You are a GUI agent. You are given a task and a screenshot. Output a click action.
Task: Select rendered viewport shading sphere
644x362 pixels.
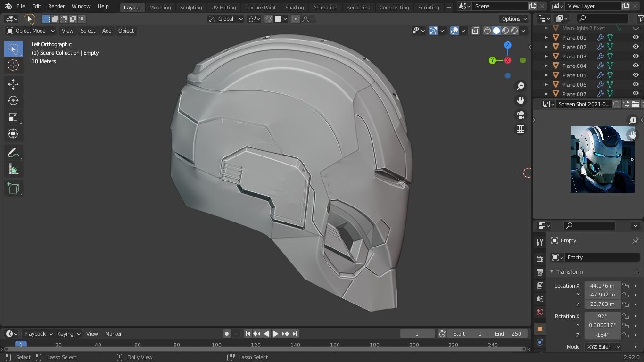pyautogui.click(x=514, y=31)
